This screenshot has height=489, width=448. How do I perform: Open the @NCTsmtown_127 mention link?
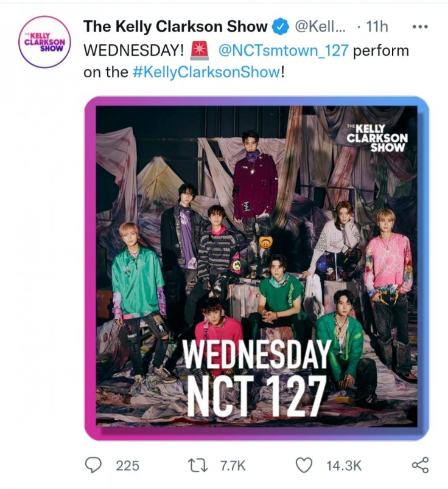pyautogui.click(x=283, y=50)
